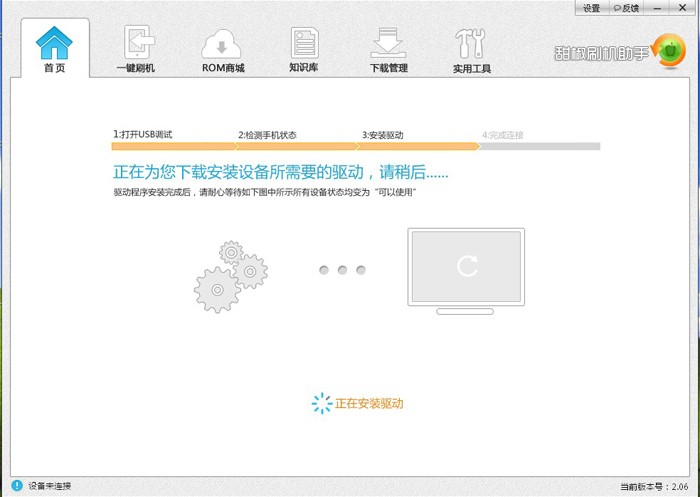
Task: Click the 甜椒刷机助手 pepper logo
Action: 668,52
